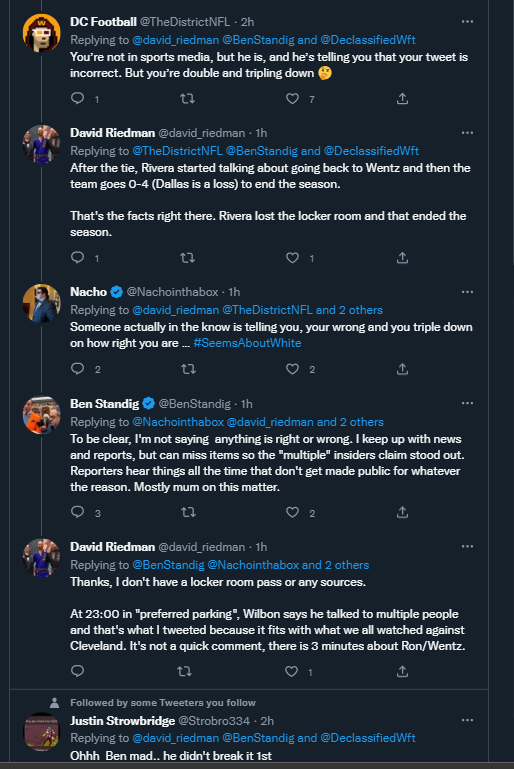514x769 pixels.
Task: Share Nacho's tweet via upload icon
Action: point(402,368)
